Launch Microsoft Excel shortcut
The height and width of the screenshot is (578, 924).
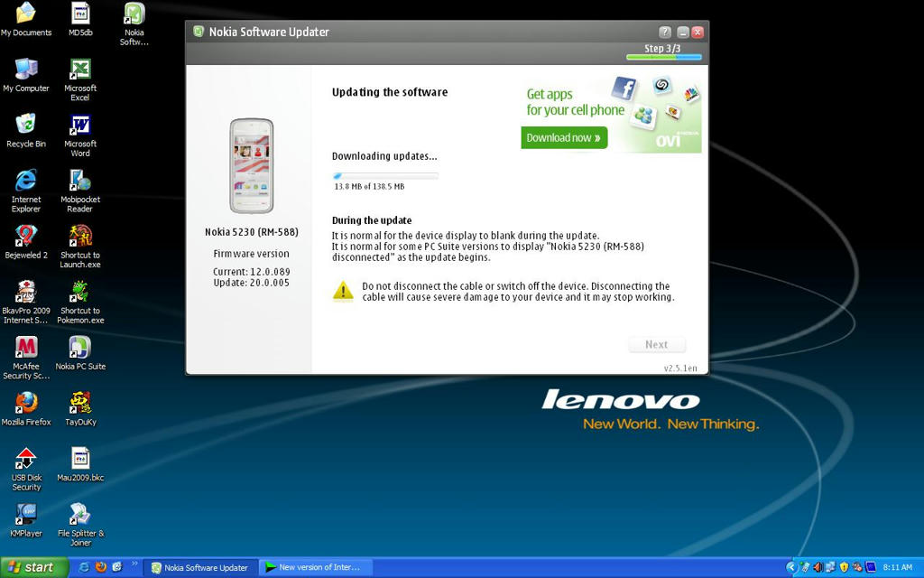coord(80,79)
